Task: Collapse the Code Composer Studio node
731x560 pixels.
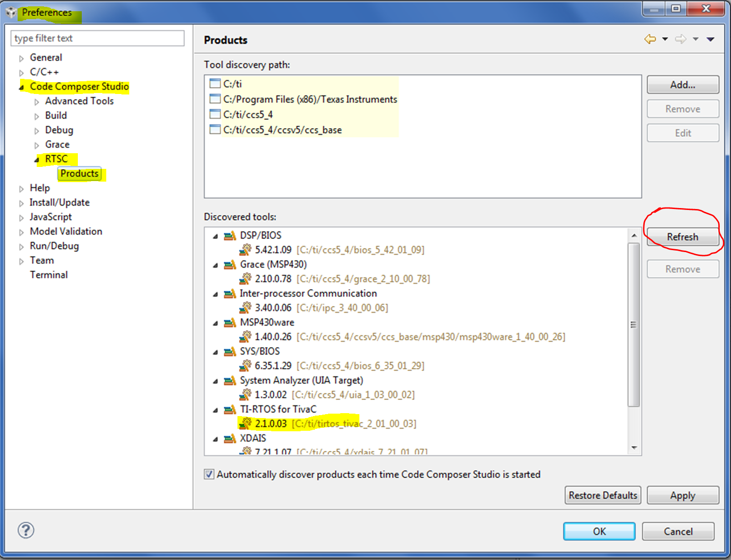Action: point(21,87)
